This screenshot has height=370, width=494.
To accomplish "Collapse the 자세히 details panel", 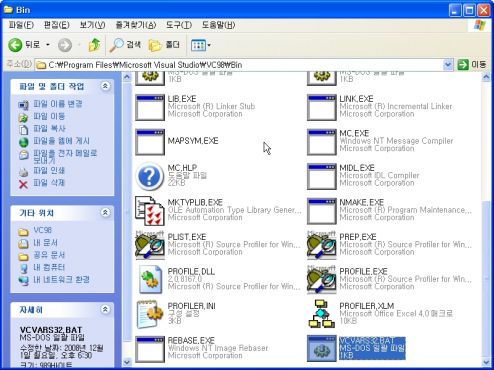I will (x=105, y=310).
